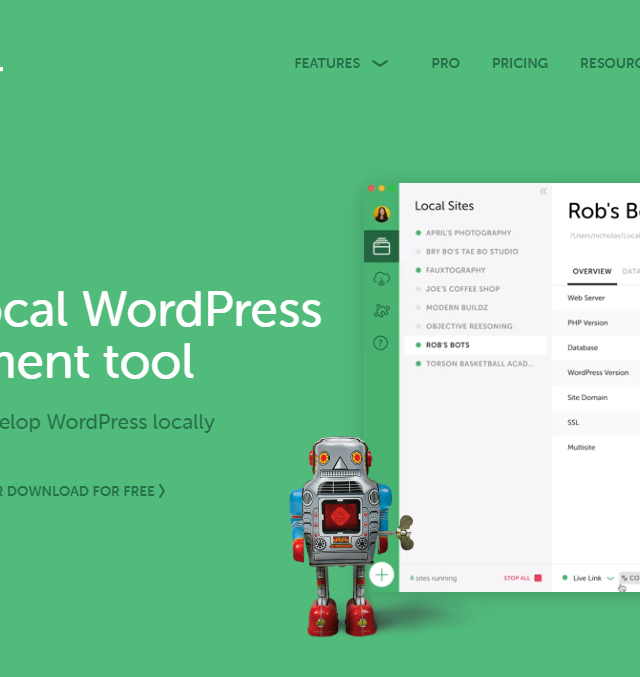Open the Help question mark icon
The height and width of the screenshot is (677, 640).
tap(380, 343)
